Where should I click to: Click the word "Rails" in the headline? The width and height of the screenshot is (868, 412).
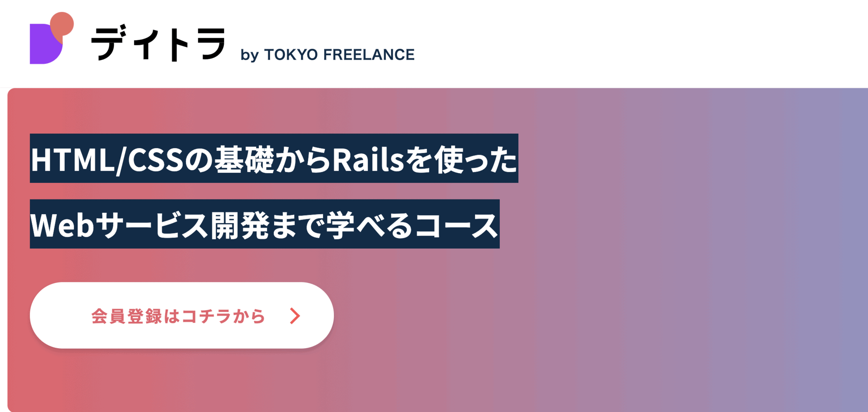pyautogui.click(x=368, y=160)
